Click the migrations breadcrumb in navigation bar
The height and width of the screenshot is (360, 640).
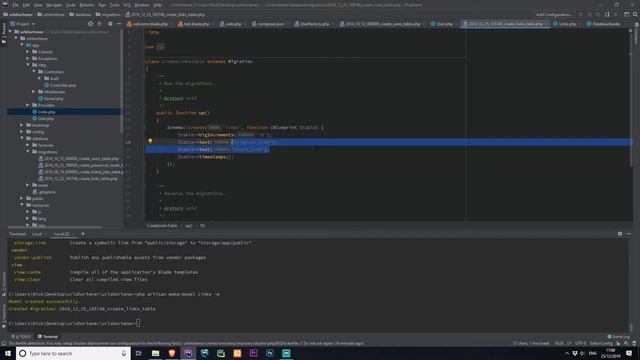[x=108, y=14]
